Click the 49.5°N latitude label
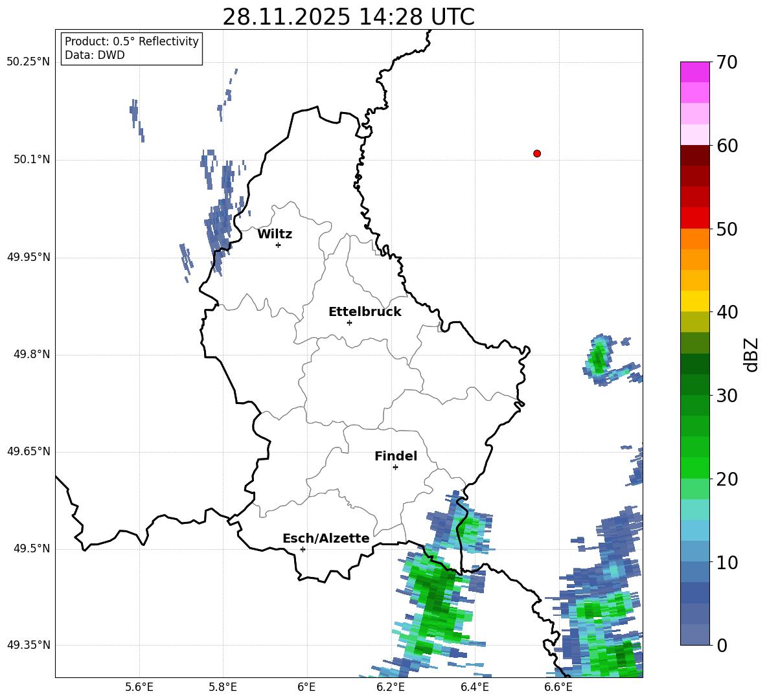 coord(32,548)
